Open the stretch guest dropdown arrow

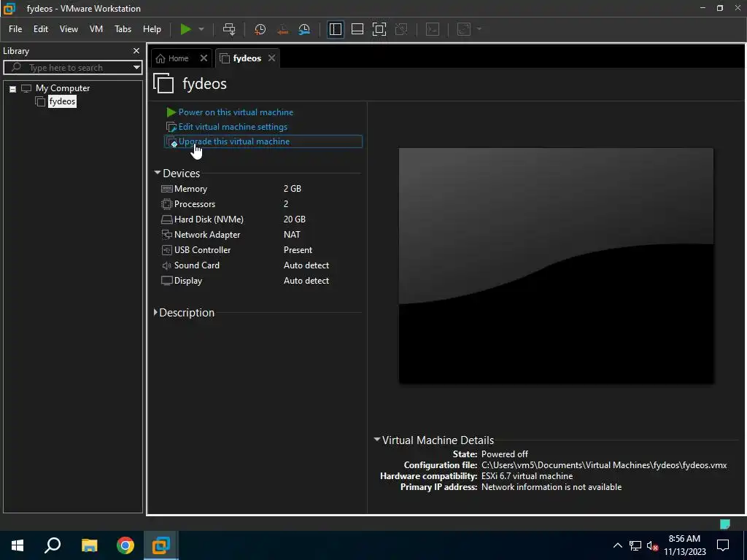point(479,29)
